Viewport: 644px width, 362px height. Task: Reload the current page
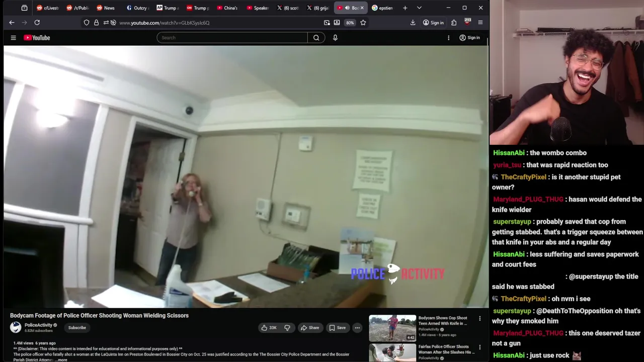click(37, 23)
